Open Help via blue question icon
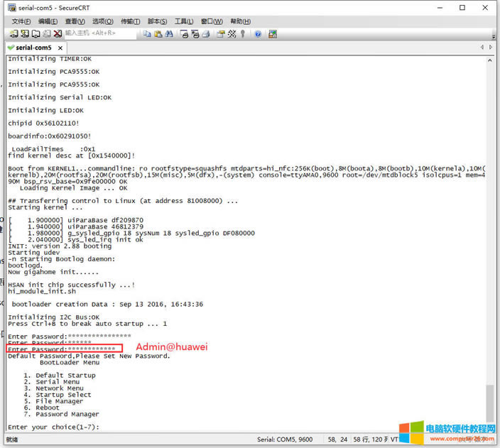The height and width of the screenshot is (448, 500). pos(257,33)
